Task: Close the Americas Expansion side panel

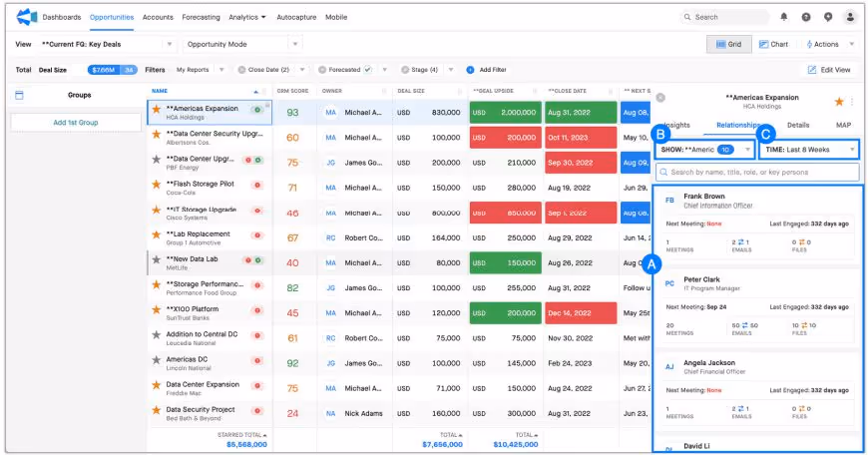Action: coord(660,98)
